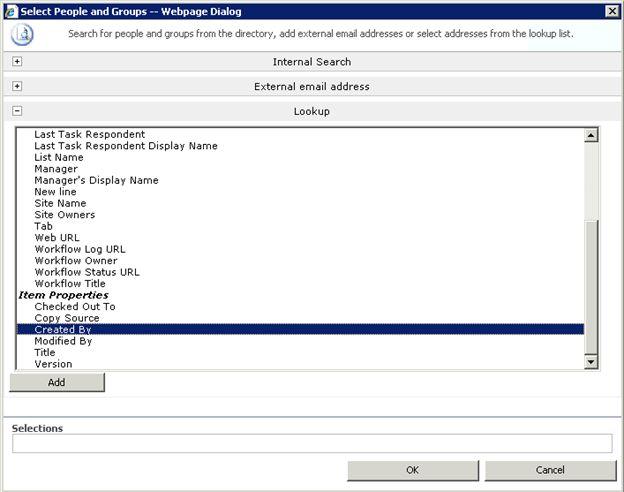Click the people search icon at top left

pyautogui.click(x=22, y=34)
